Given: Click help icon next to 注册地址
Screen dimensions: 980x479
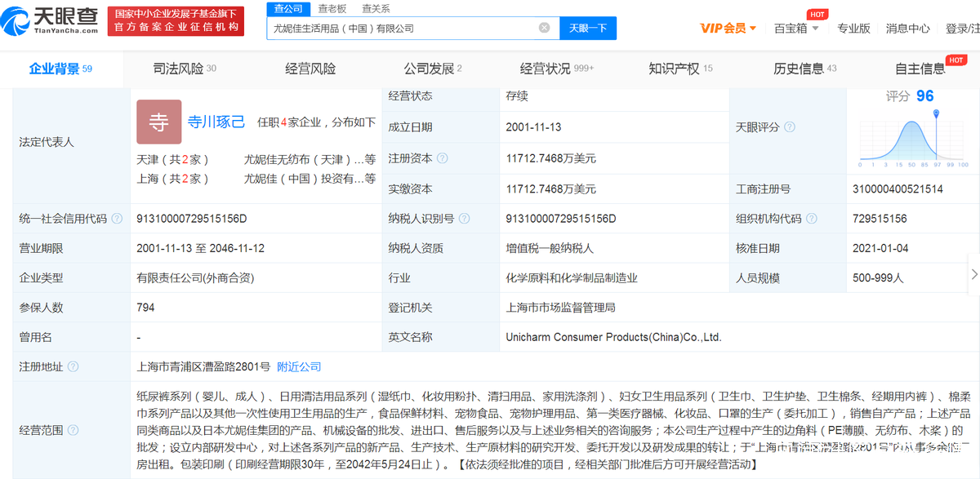Looking at the screenshot, I should click(x=73, y=367).
